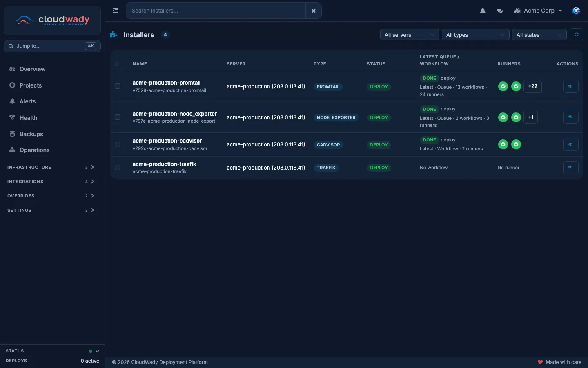The image size is (588, 368).
Task: Navigate to Health page
Action: tap(52, 118)
